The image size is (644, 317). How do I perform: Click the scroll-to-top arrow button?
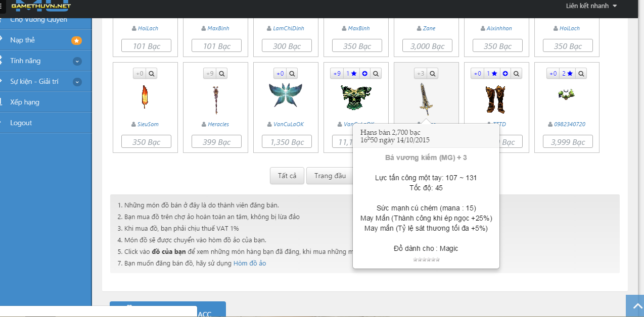point(634,306)
